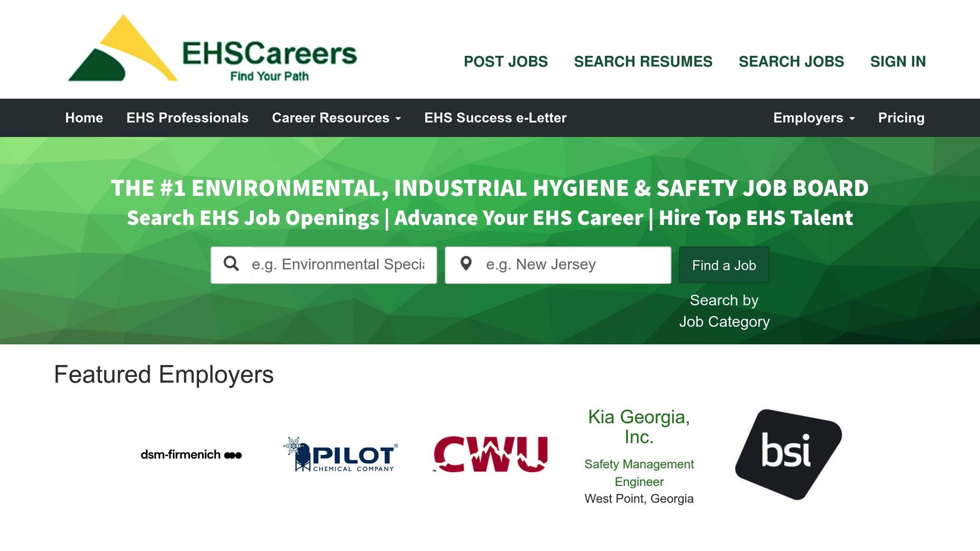
Task: Open the EHS Success e-Letter page
Action: pyautogui.click(x=495, y=118)
